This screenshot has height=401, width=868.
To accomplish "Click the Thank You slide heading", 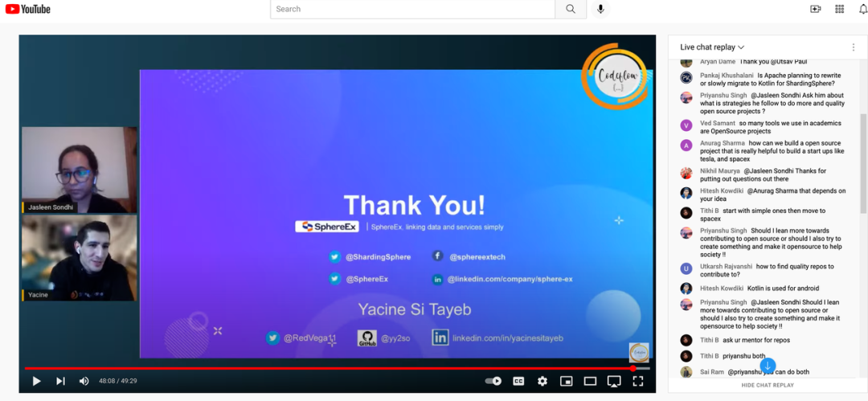I will [414, 205].
